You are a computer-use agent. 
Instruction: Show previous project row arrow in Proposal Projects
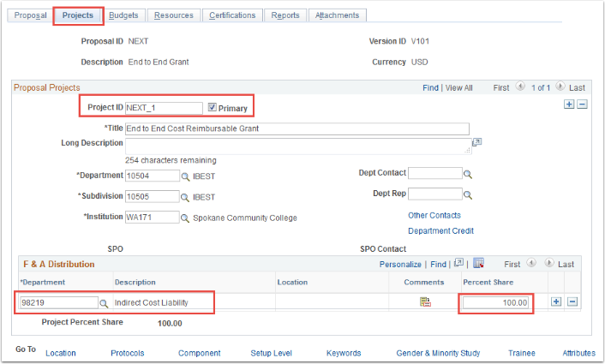[520, 87]
